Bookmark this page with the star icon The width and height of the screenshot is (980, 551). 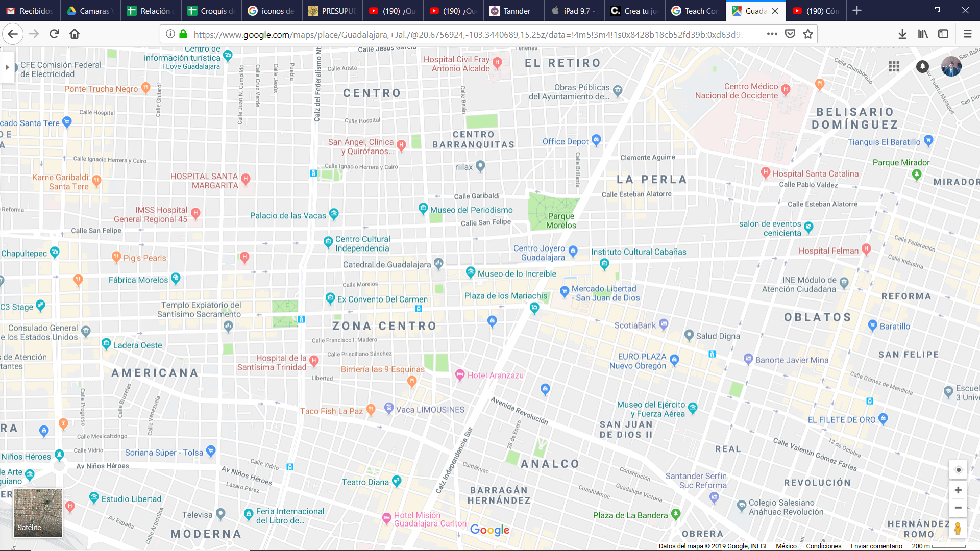click(x=808, y=34)
